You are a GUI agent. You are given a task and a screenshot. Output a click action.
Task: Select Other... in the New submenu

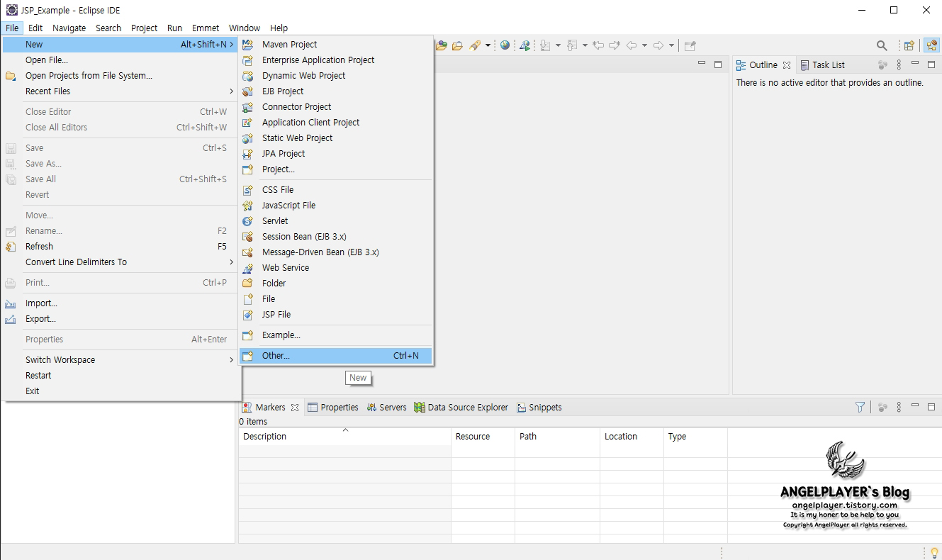[335, 356]
